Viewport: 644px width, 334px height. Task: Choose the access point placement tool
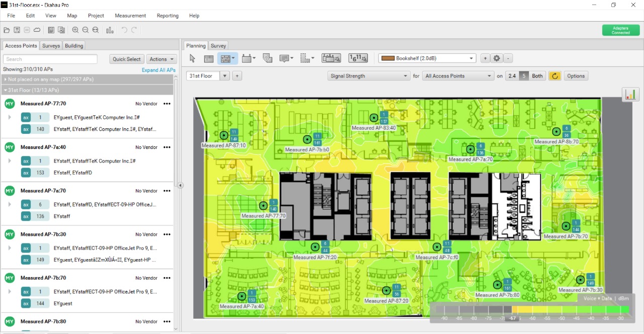[x=249, y=58]
